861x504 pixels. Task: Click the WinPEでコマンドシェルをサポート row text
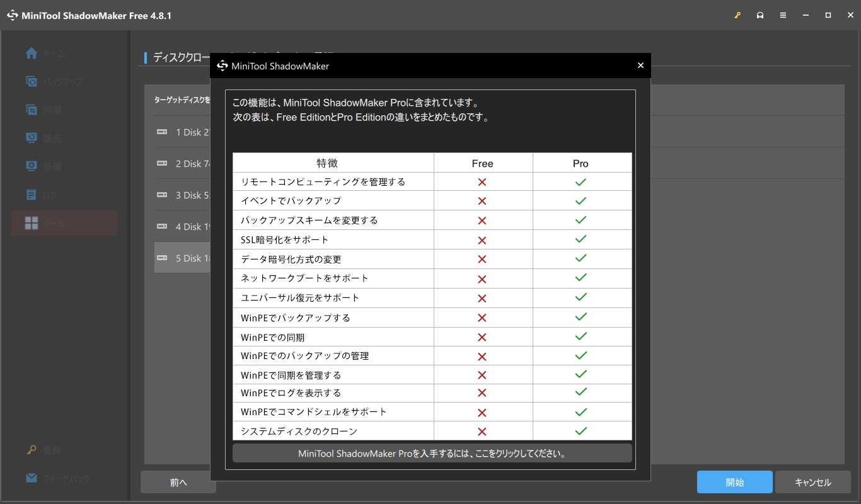313,412
